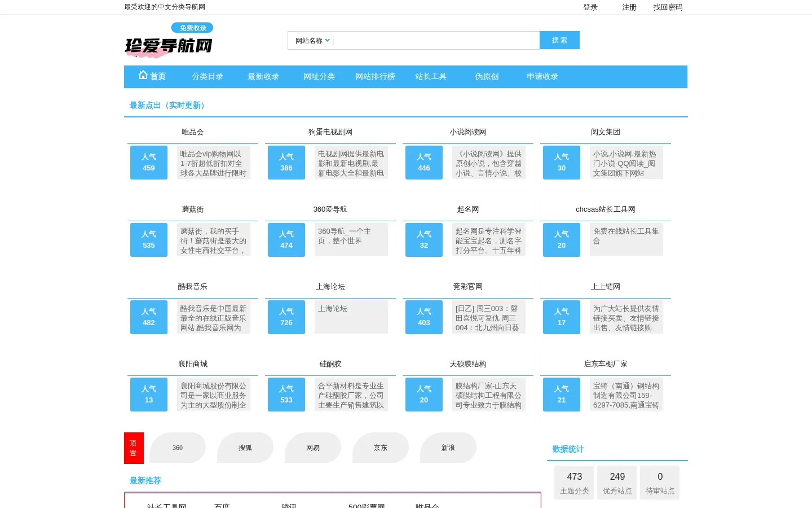Open the 狗蛋电视剧网 site title

pos(330,132)
